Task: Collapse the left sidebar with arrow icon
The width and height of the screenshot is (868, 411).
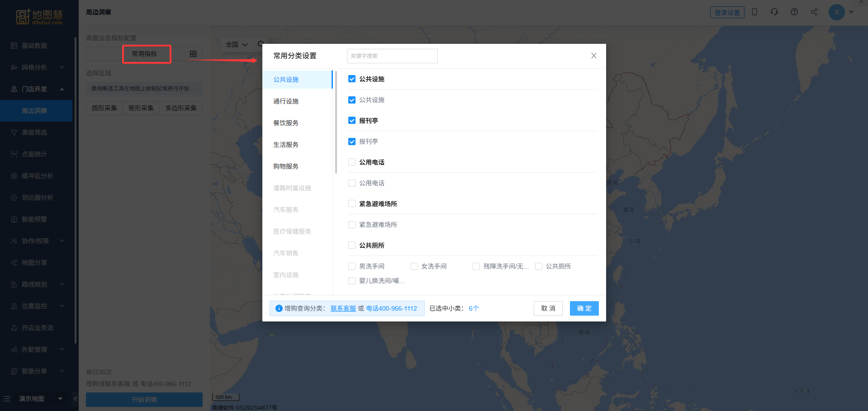Action: click(x=76, y=399)
